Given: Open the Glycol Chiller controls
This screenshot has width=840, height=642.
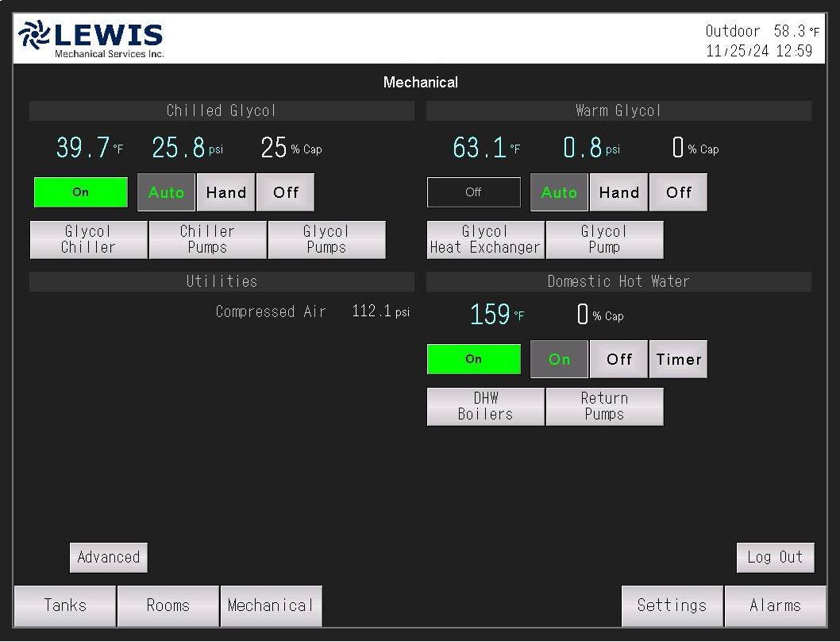Looking at the screenshot, I should (88, 239).
